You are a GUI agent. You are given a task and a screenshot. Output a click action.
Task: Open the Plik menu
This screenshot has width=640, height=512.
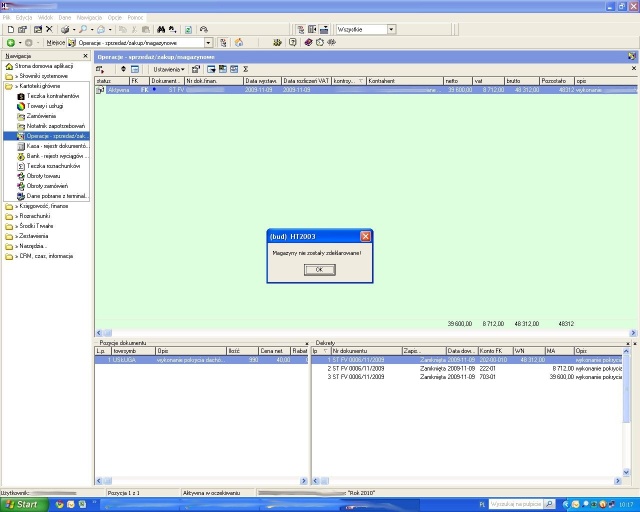[x=7, y=18]
